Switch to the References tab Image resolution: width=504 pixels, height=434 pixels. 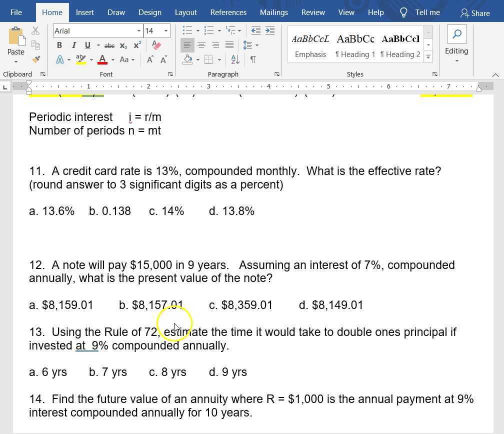tap(228, 12)
